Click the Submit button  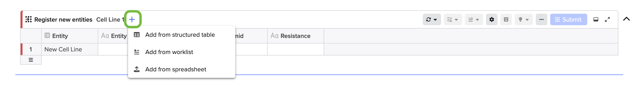[568, 19]
